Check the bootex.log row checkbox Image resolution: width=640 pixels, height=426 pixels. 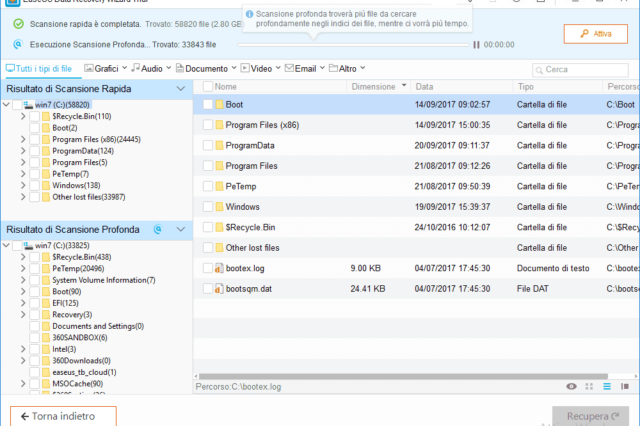coord(208,268)
